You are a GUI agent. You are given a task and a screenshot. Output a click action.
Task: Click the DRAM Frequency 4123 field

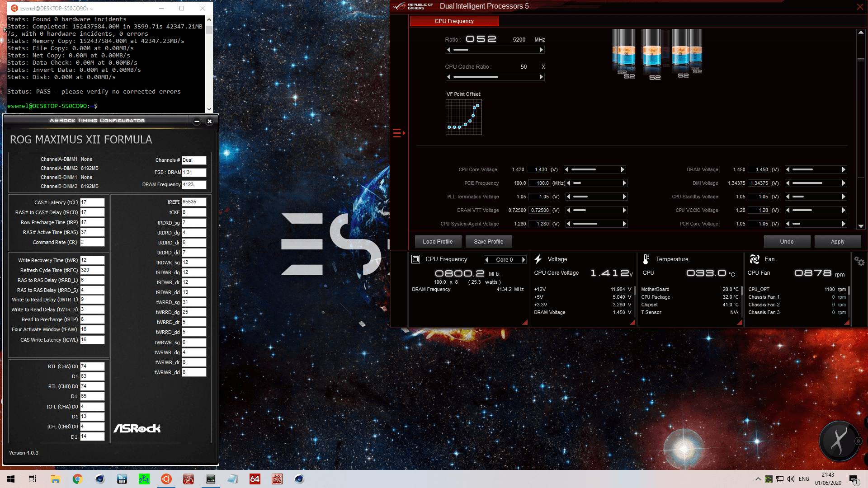click(194, 184)
